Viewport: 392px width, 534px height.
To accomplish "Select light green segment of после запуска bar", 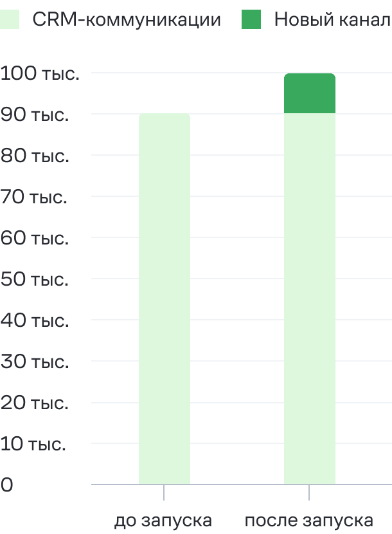I will (310, 299).
